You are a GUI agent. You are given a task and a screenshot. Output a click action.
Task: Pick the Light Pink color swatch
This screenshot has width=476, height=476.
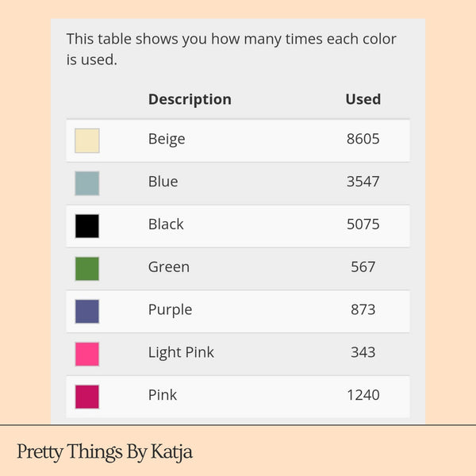pos(87,354)
